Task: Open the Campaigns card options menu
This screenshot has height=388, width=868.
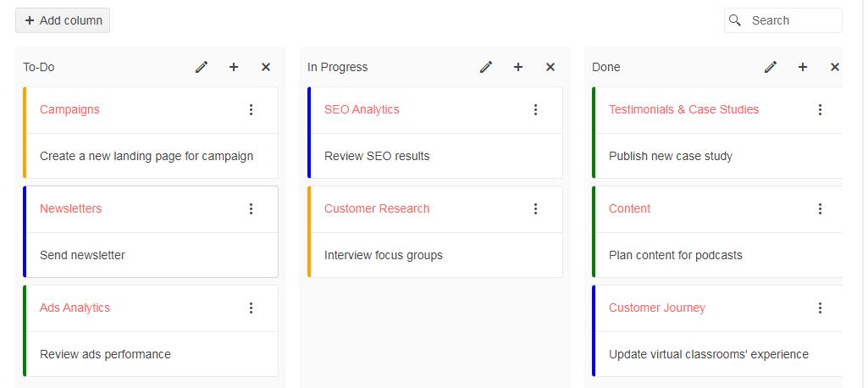Action: point(251,109)
